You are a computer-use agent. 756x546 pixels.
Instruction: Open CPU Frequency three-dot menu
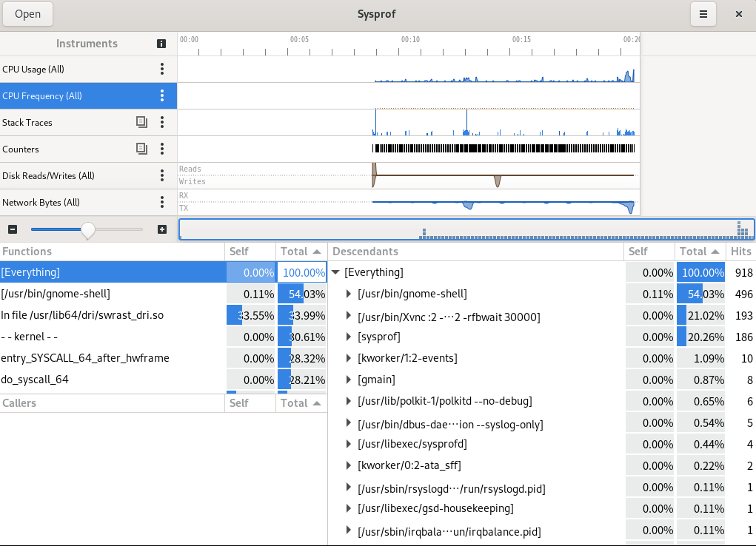(x=162, y=96)
